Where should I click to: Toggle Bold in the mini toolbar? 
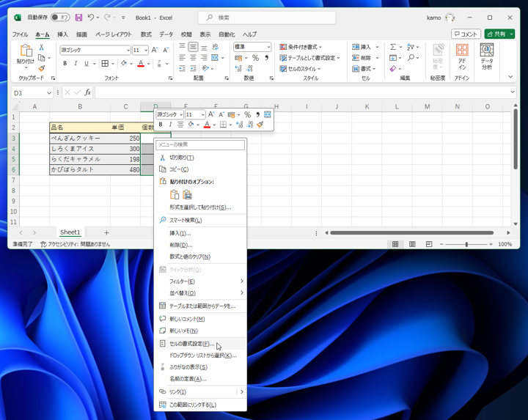[161, 125]
